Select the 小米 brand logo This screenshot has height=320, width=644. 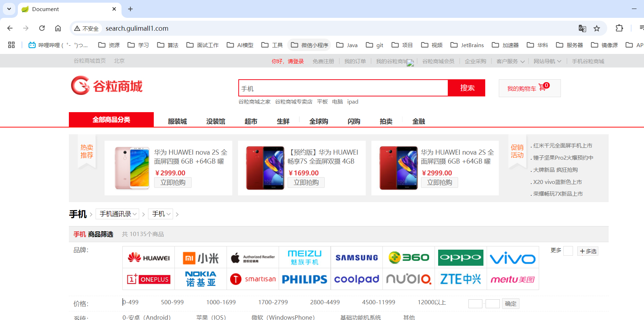point(201,257)
